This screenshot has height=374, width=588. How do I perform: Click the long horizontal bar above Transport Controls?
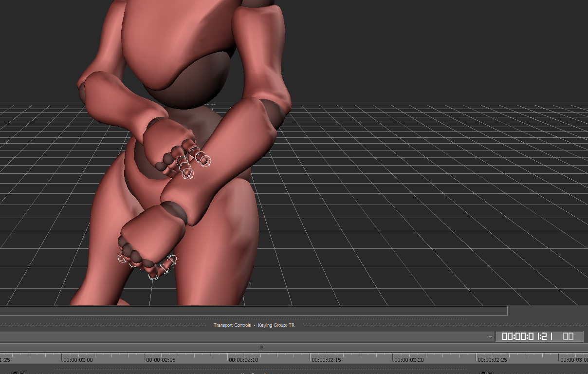(253, 311)
